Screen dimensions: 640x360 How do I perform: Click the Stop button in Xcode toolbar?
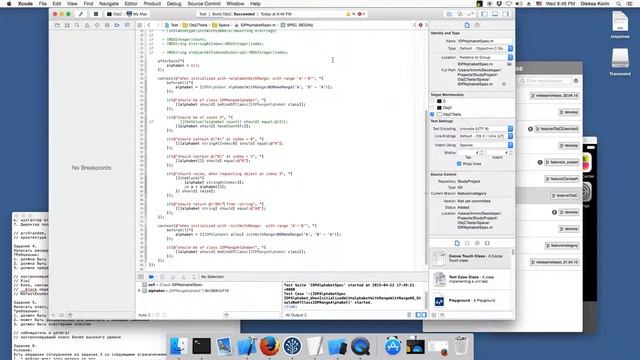click(96, 14)
